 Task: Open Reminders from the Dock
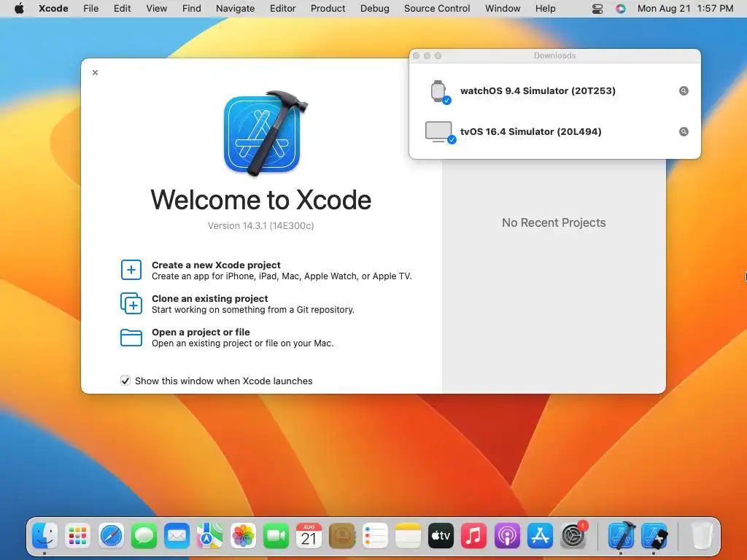coord(375,536)
